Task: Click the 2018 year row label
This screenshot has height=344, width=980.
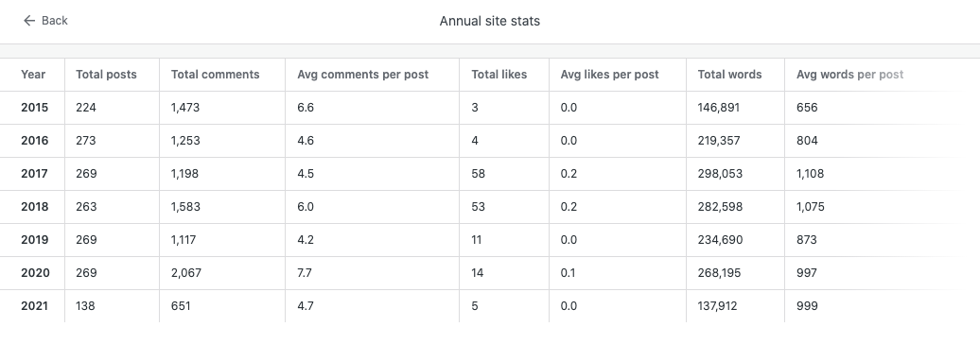Action: 34,207
